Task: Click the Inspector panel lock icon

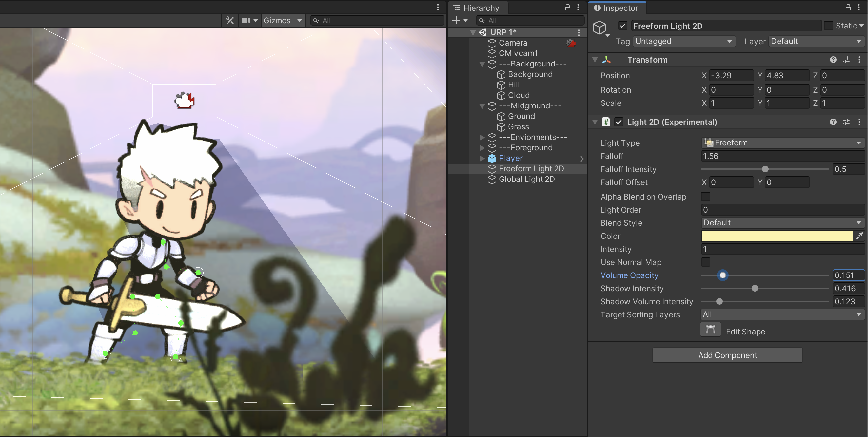Action: coord(848,8)
